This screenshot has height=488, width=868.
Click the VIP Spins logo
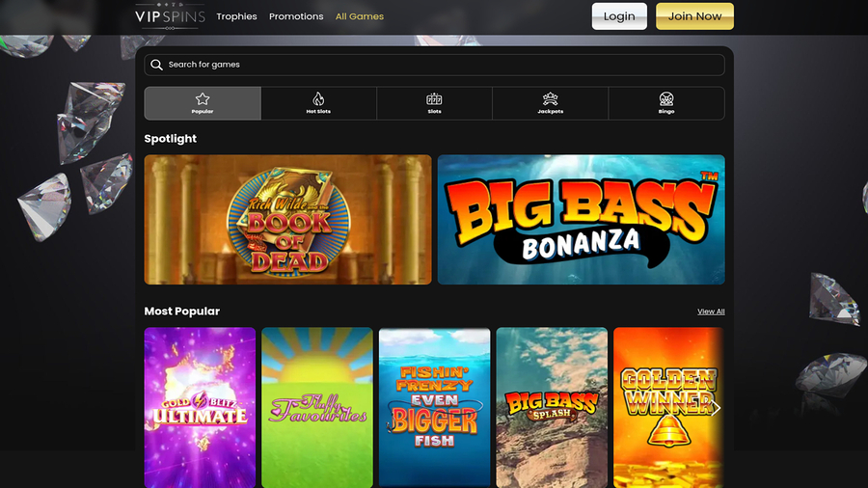[170, 16]
